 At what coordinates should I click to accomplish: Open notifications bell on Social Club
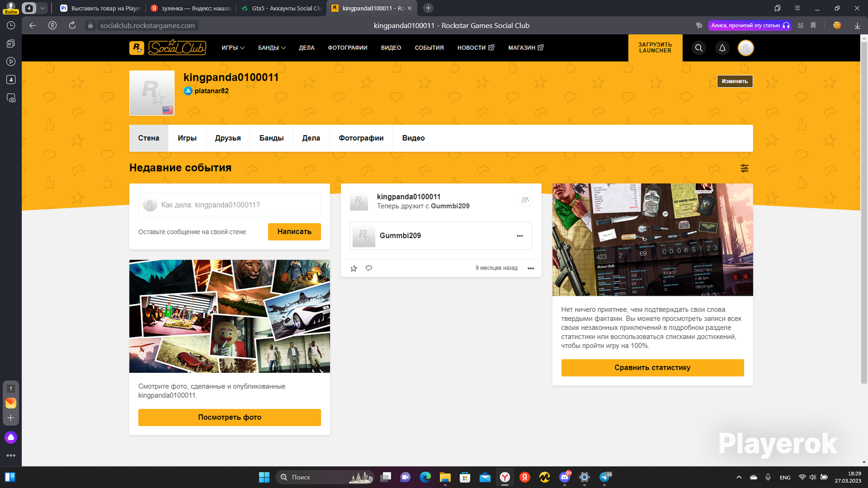click(x=723, y=48)
